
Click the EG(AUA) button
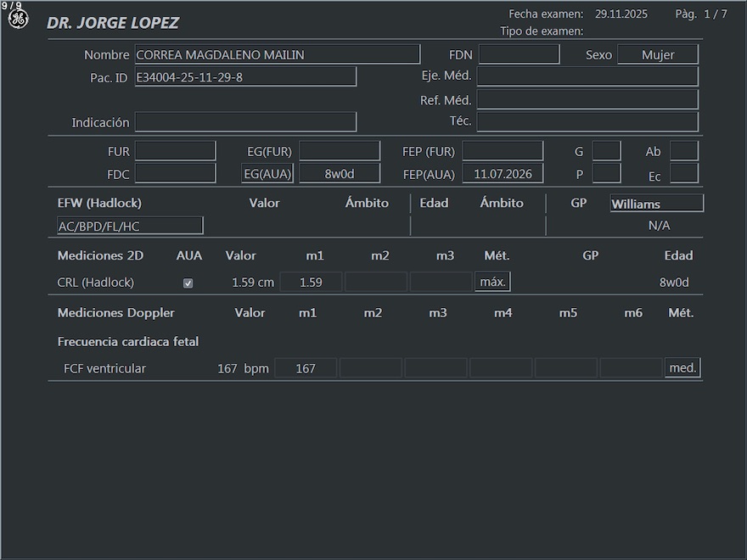click(267, 174)
